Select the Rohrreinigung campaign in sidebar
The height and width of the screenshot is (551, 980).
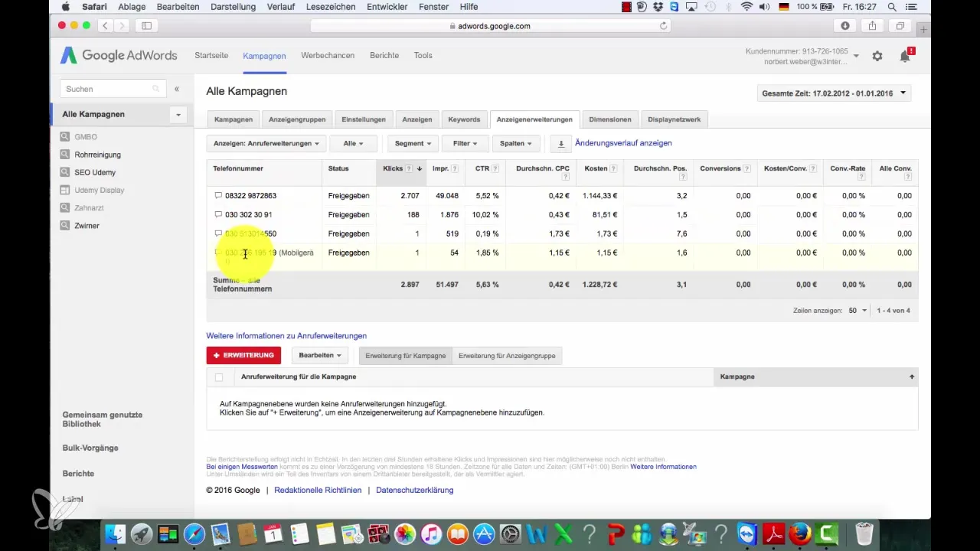[98, 155]
